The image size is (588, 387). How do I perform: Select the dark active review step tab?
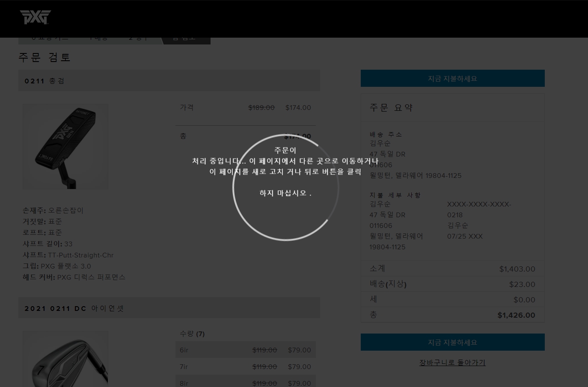pyautogui.click(x=185, y=40)
